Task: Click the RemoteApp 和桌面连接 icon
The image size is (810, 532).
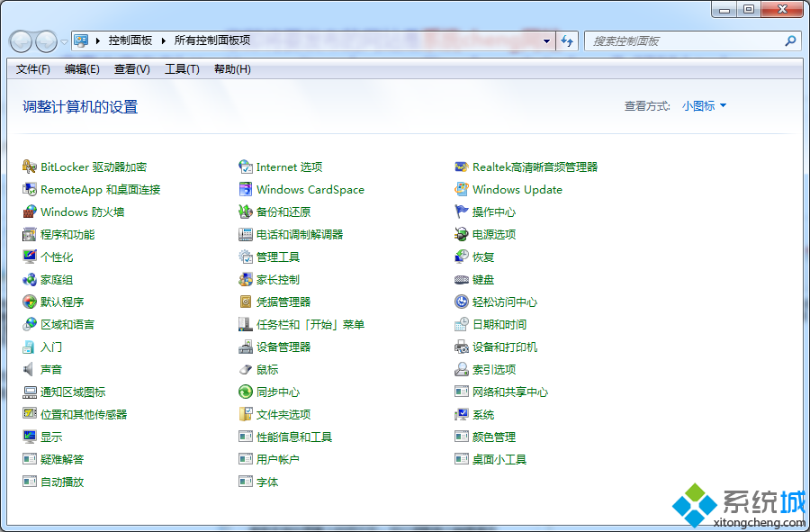Action: point(30,190)
